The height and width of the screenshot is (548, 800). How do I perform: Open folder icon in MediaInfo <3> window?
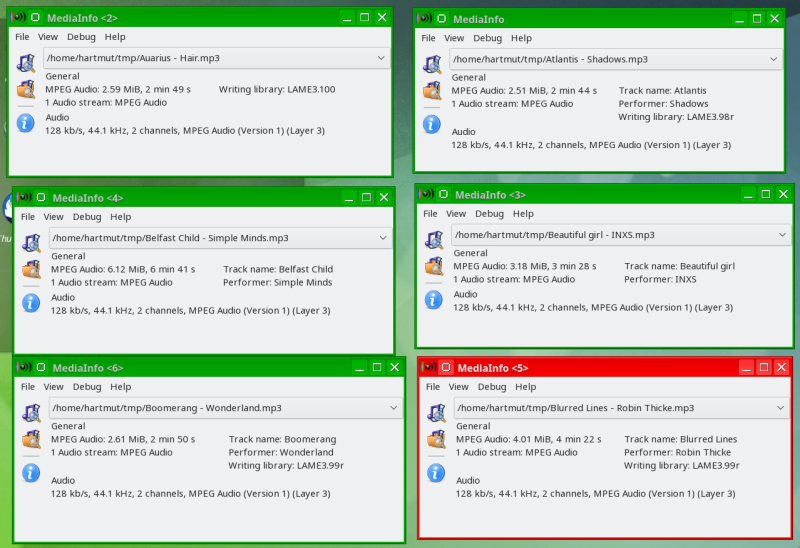click(x=434, y=266)
